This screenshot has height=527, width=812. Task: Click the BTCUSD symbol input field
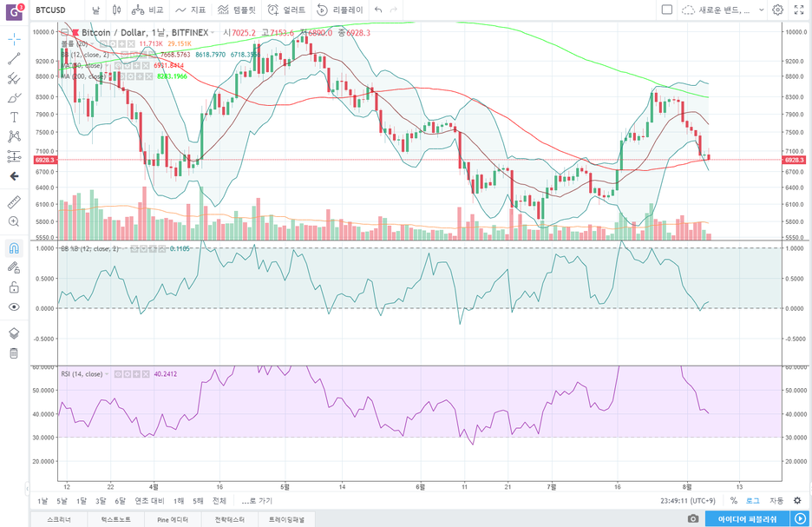pyautogui.click(x=50, y=10)
